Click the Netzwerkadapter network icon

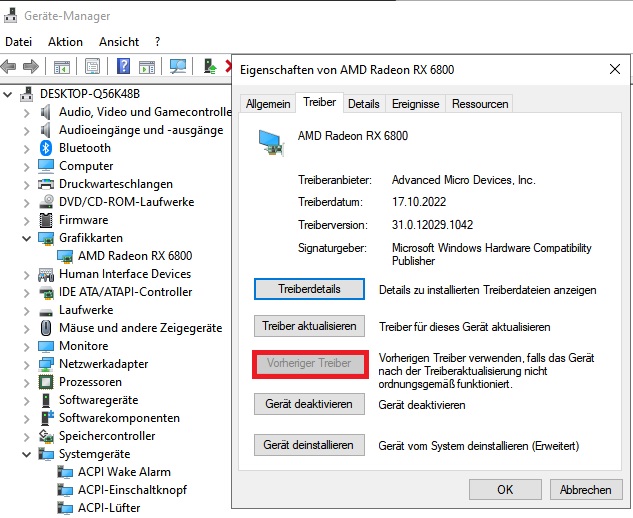coord(46,364)
